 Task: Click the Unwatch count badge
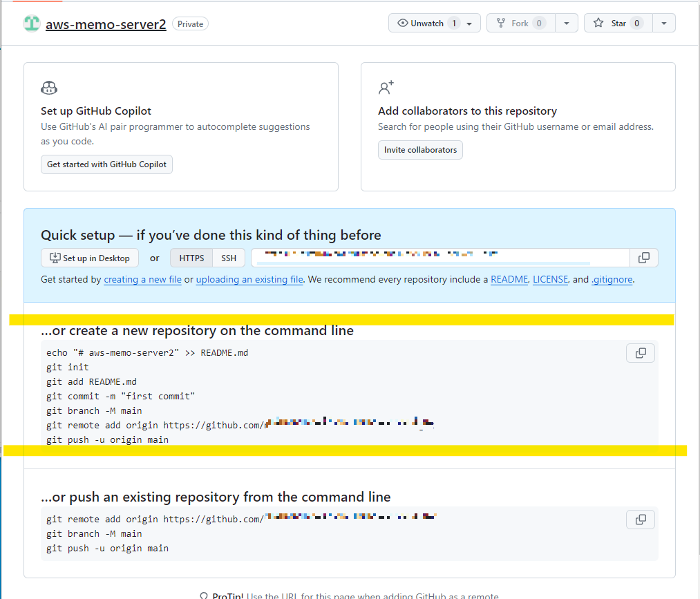tap(454, 23)
